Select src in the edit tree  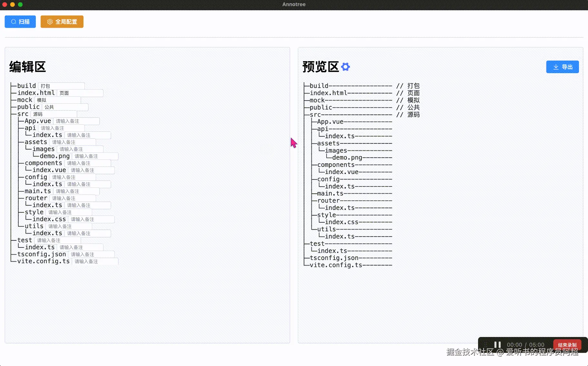pos(23,114)
